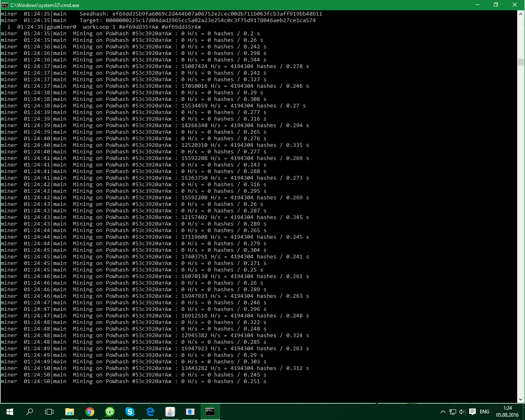Screen dimensions: 525x420
Task: Open the green @ Mail.Ru Agent icon
Action: coord(110,412)
